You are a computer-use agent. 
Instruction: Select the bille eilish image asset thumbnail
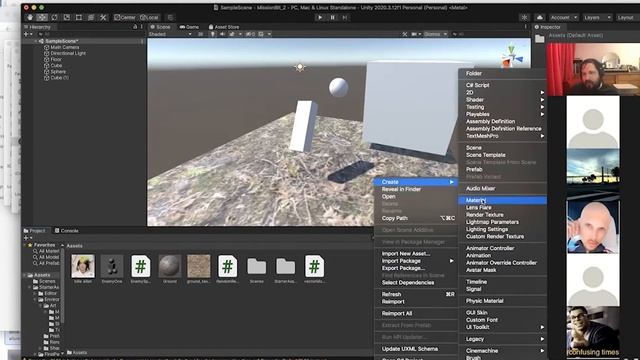tap(83, 266)
